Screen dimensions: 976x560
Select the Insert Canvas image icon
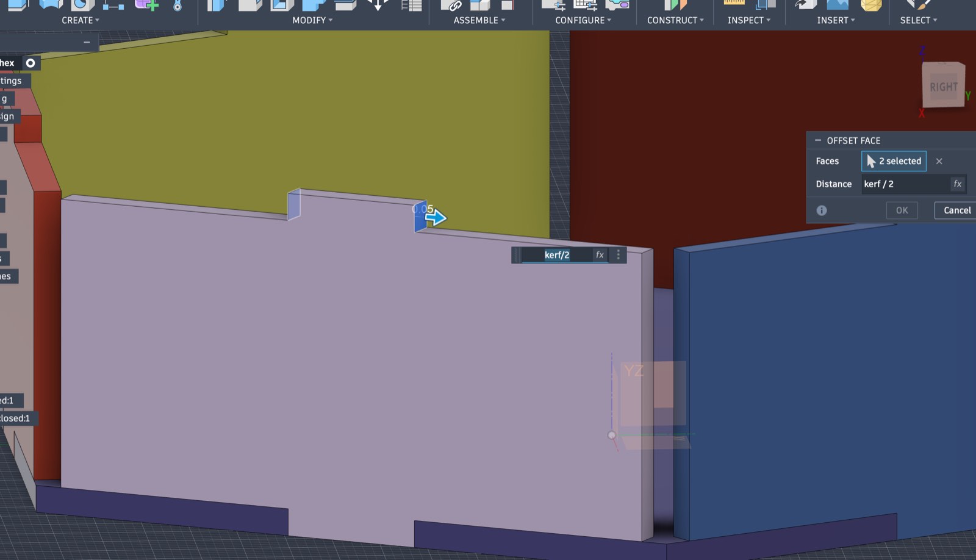(837, 5)
